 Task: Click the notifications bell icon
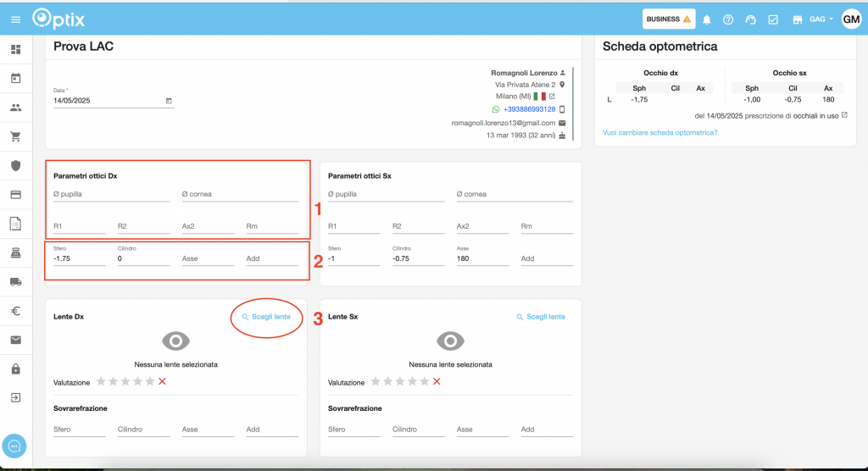coord(707,19)
